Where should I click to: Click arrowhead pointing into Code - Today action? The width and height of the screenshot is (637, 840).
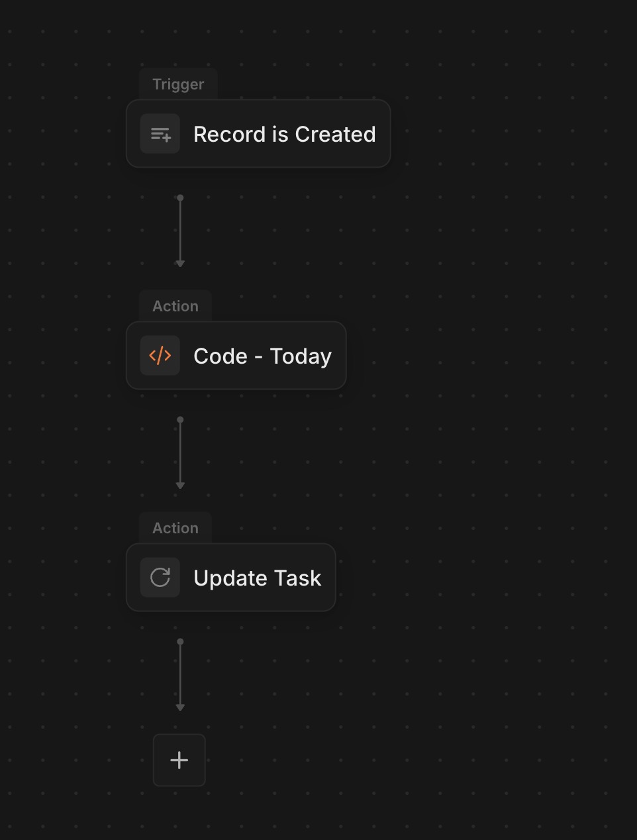coord(180,264)
